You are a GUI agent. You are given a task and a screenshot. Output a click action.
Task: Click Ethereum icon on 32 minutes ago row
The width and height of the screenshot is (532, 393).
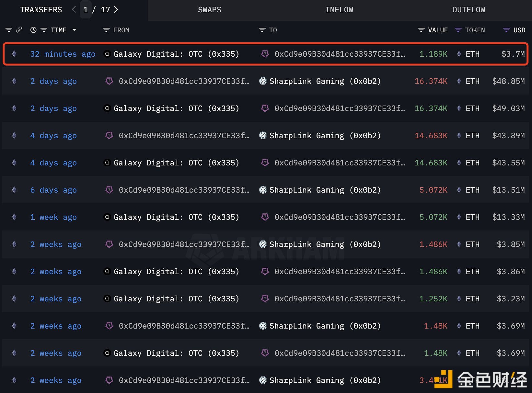[x=14, y=54]
